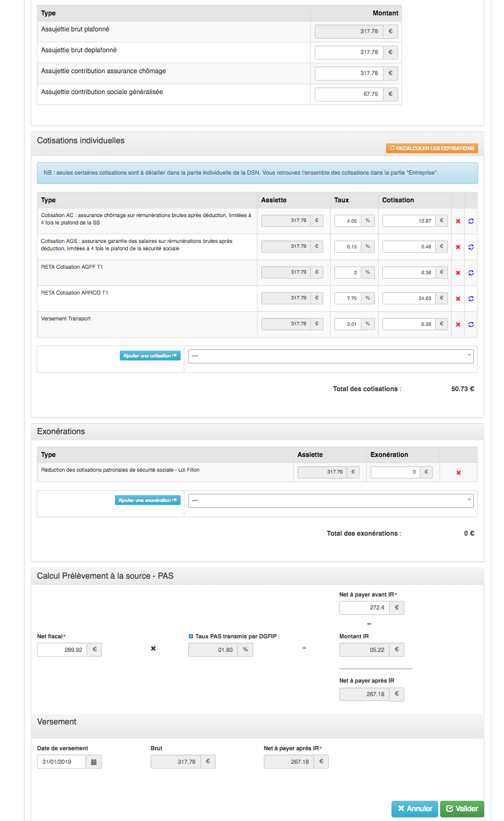This screenshot has width=504, height=821.
Task: Refresh RETA Cotisation ARRCO T1 row
Action: (x=471, y=299)
